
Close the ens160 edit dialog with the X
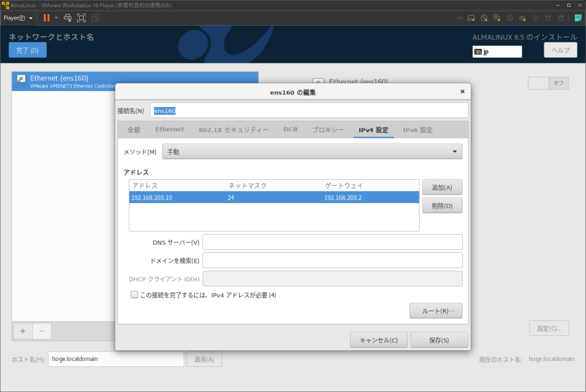point(462,92)
